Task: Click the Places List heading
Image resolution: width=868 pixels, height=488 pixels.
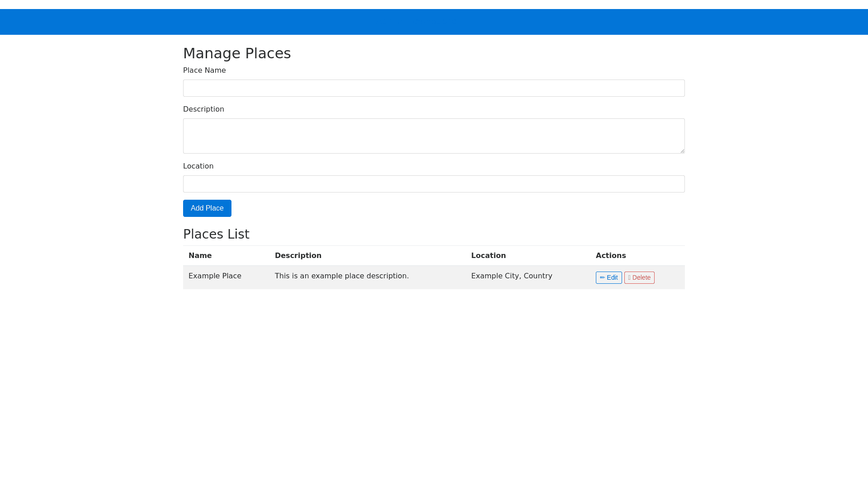Action: [x=216, y=234]
